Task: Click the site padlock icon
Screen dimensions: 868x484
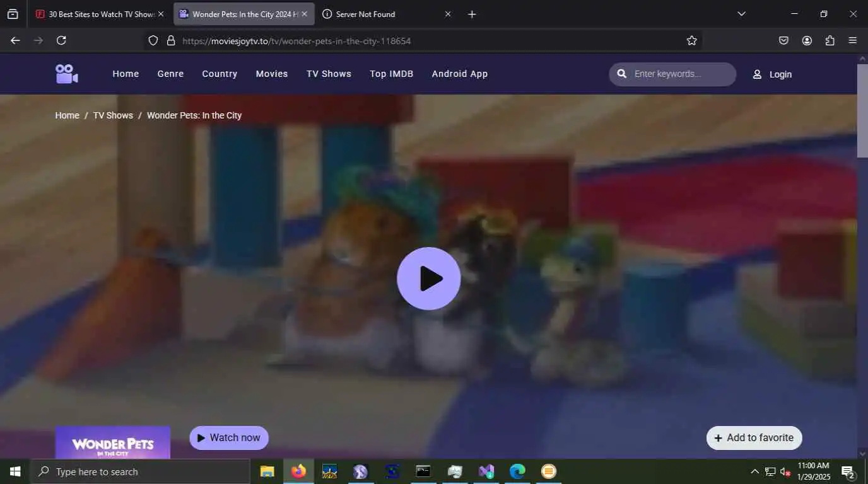Action: (x=170, y=40)
